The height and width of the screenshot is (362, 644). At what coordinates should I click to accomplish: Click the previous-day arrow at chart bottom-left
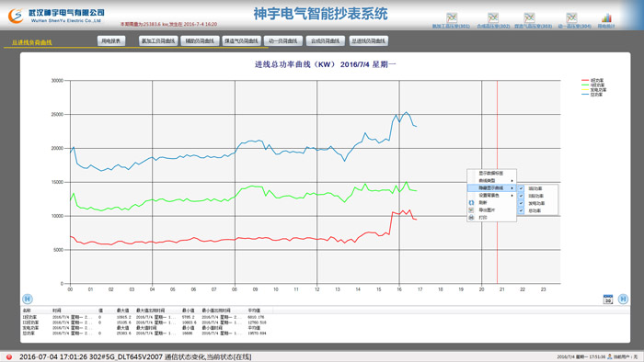[x=27, y=299]
